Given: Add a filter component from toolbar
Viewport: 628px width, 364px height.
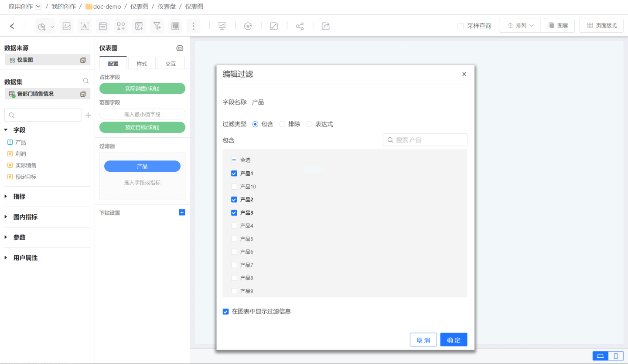Looking at the screenshot, I should point(157,26).
